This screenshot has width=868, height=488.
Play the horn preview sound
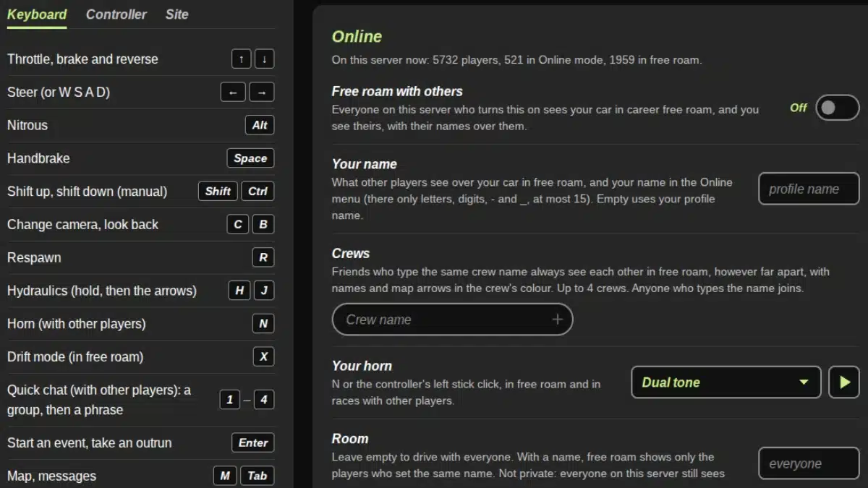coord(844,382)
